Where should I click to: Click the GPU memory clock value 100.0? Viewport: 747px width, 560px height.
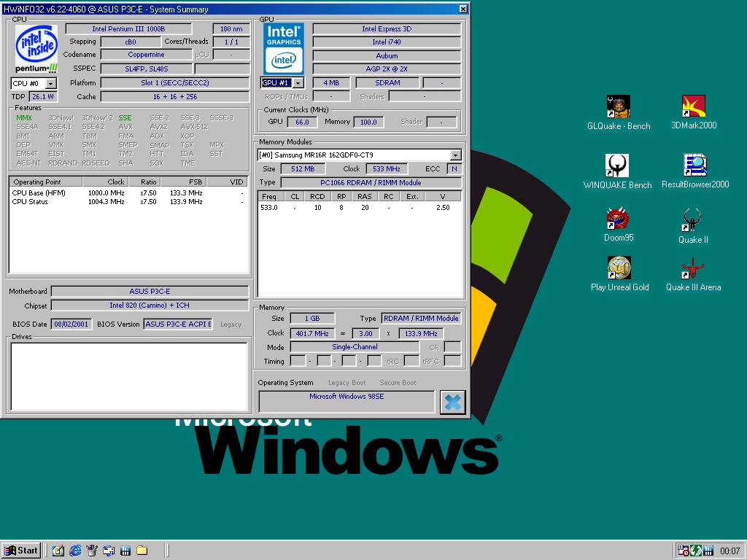(368, 122)
